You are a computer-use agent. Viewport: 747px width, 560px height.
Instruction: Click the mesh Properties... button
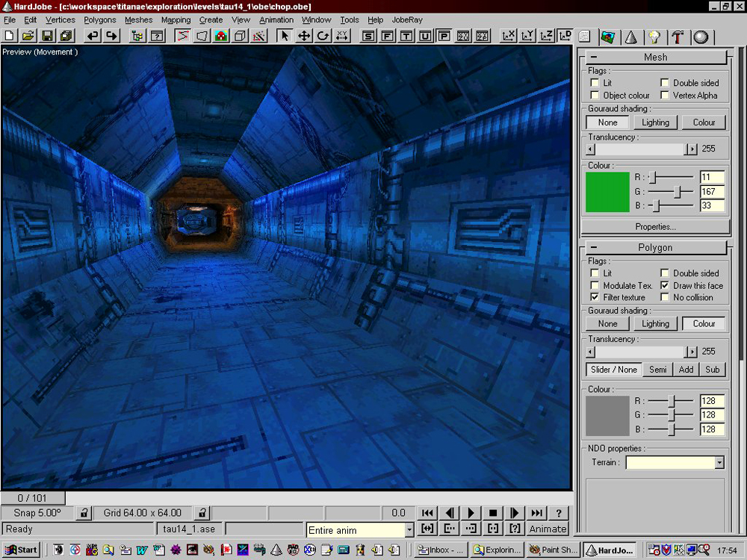pyautogui.click(x=655, y=226)
